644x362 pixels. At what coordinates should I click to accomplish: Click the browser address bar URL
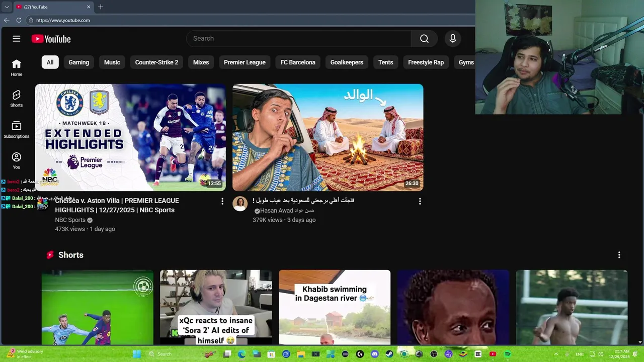click(63, 20)
